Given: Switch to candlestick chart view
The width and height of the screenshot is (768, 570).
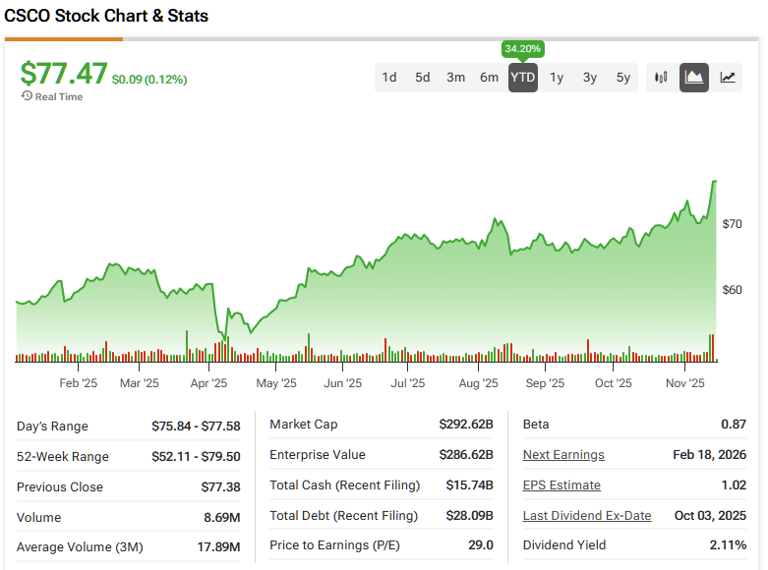Looking at the screenshot, I should pos(661,77).
